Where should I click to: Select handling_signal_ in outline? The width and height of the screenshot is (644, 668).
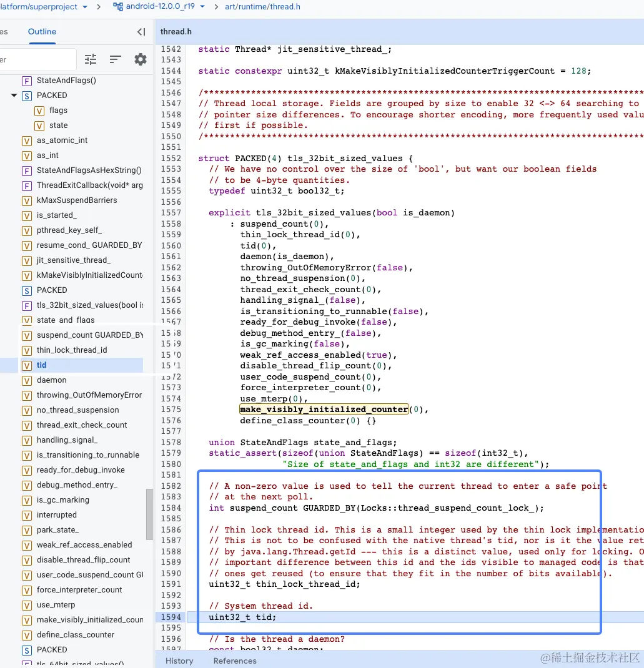pyautogui.click(x=67, y=440)
